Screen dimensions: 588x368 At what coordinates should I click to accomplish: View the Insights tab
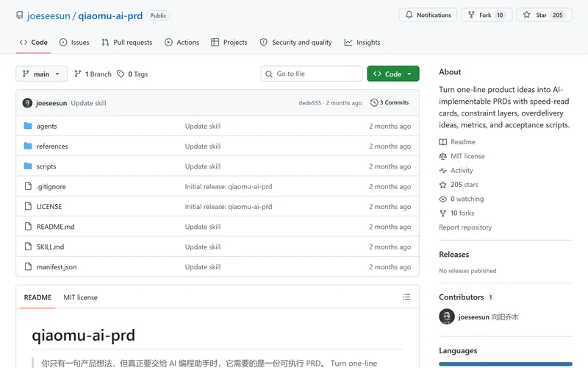click(x=362, y=43)
